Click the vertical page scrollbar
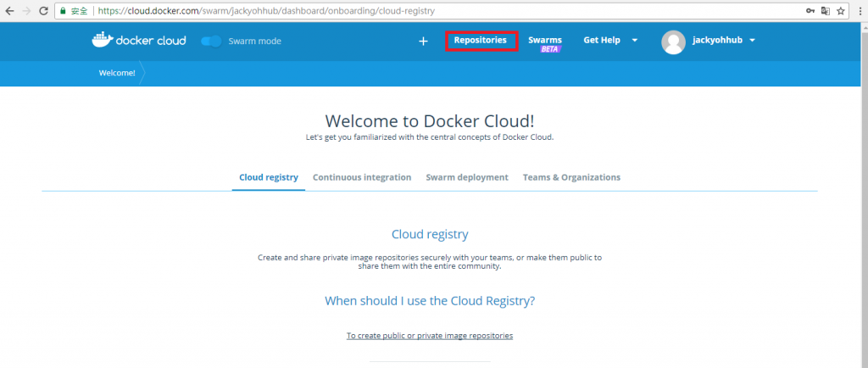This screenshot has width=868, height=368. pyautogui.click(x=864, y=195)
